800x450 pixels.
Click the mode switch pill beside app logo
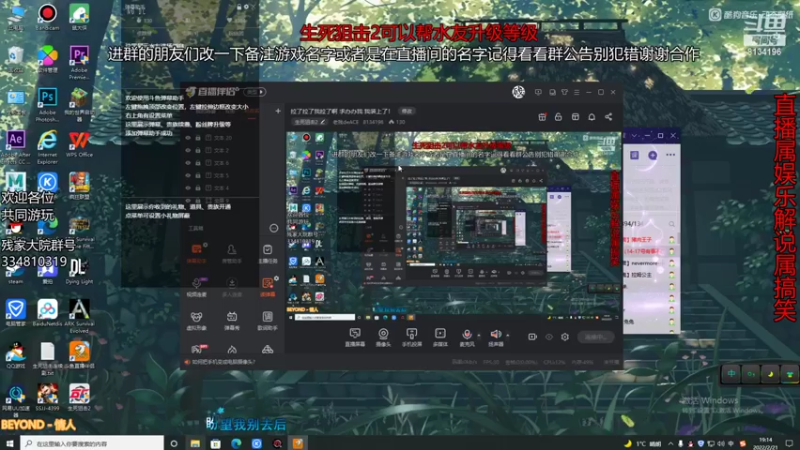(x=256, y=92)
